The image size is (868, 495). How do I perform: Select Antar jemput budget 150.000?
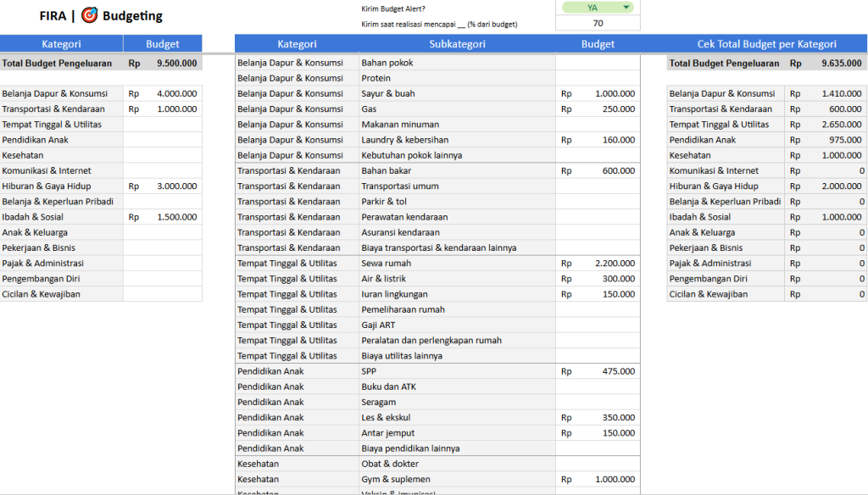pos(598,433)
